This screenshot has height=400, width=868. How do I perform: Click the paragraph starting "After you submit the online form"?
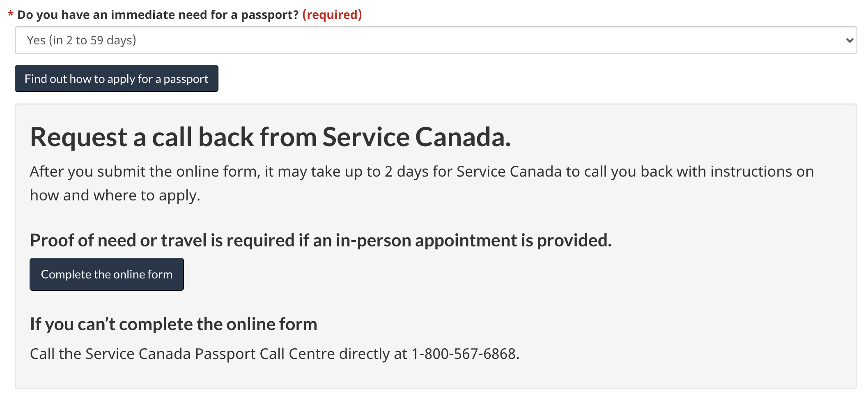(421, 172)
